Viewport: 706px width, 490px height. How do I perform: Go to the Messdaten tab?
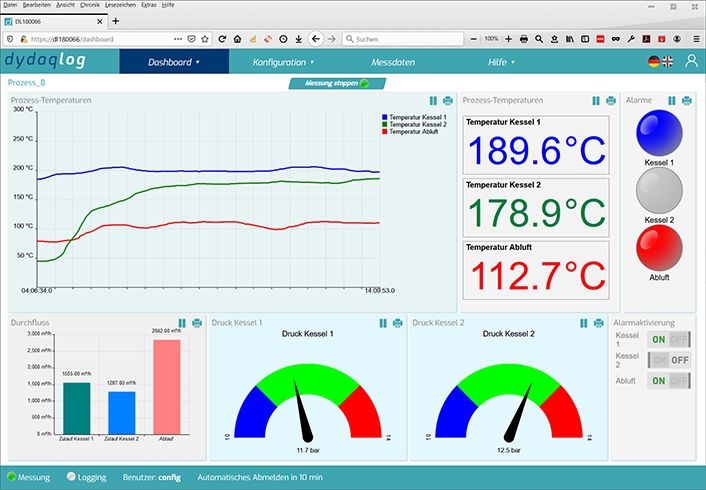point(393,62)
